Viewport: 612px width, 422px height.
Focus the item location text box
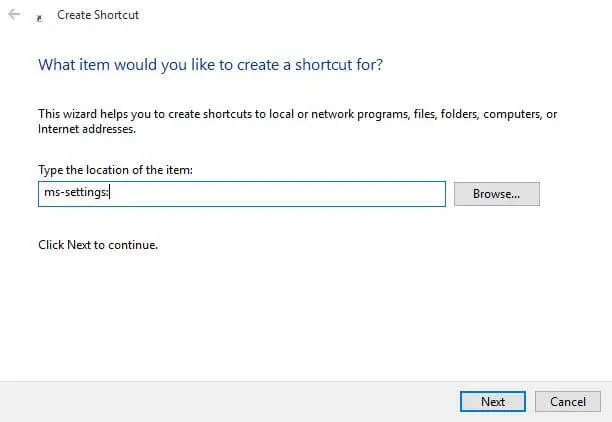242,194
